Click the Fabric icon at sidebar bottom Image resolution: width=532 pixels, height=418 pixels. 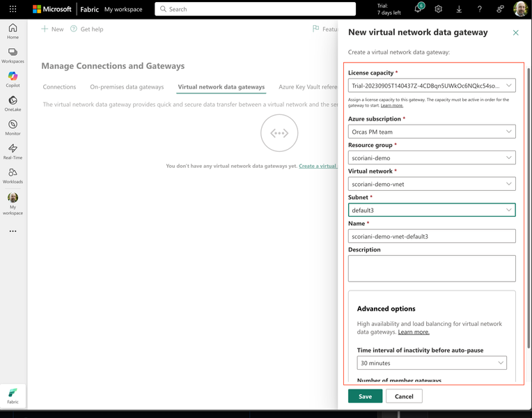point(13,396)
